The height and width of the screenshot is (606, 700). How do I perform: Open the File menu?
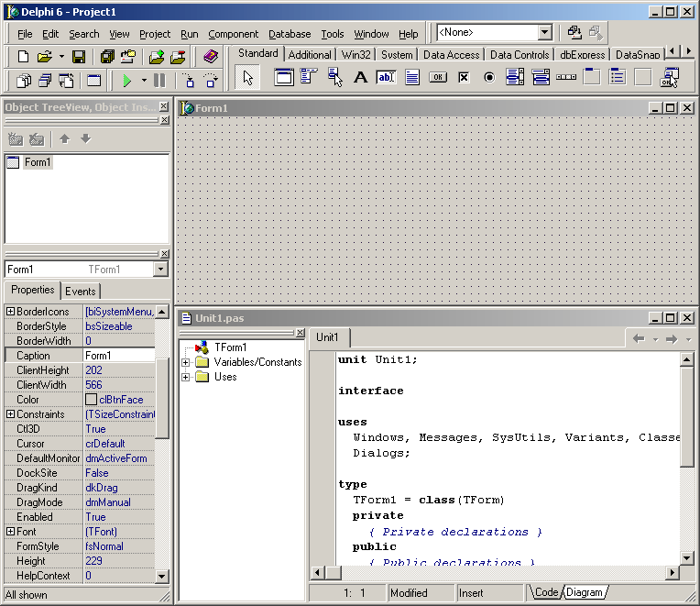pos(25,34)
